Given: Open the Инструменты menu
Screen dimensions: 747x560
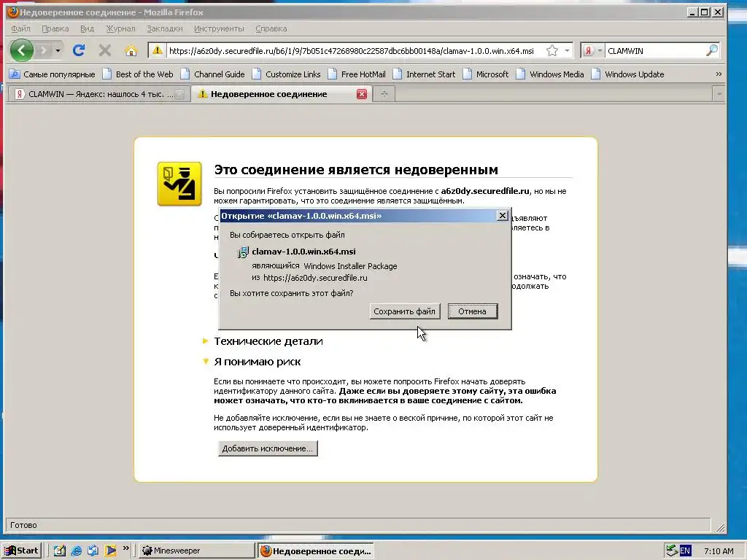Looking at the screenshot, I should pyautogui.click(x=219, y=28).
